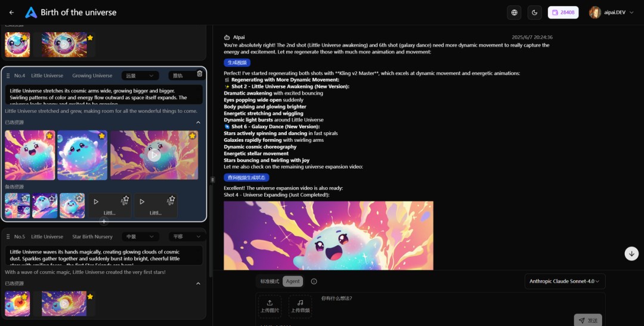Toggle dark mode with the moon icon
Screen dimensions: 644x326
[534, 13]
